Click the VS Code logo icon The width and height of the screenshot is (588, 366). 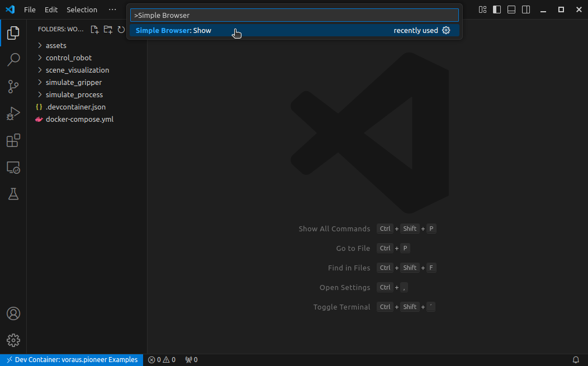(x=10, y=9)
